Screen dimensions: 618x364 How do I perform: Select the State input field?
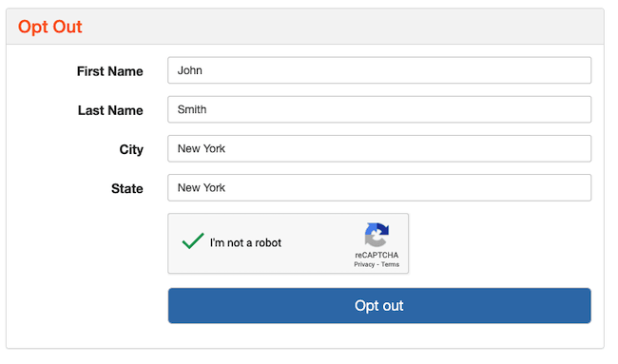(379, 188)
